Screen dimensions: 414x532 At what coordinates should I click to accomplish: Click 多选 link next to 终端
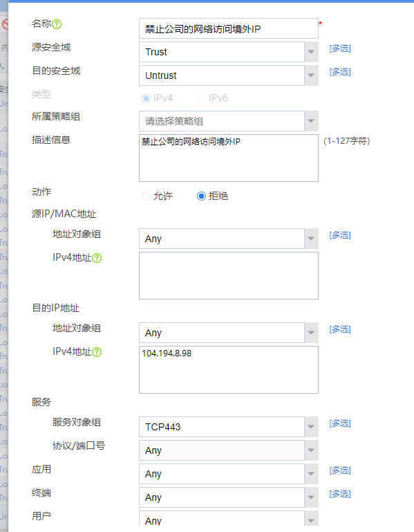[340, 494]
